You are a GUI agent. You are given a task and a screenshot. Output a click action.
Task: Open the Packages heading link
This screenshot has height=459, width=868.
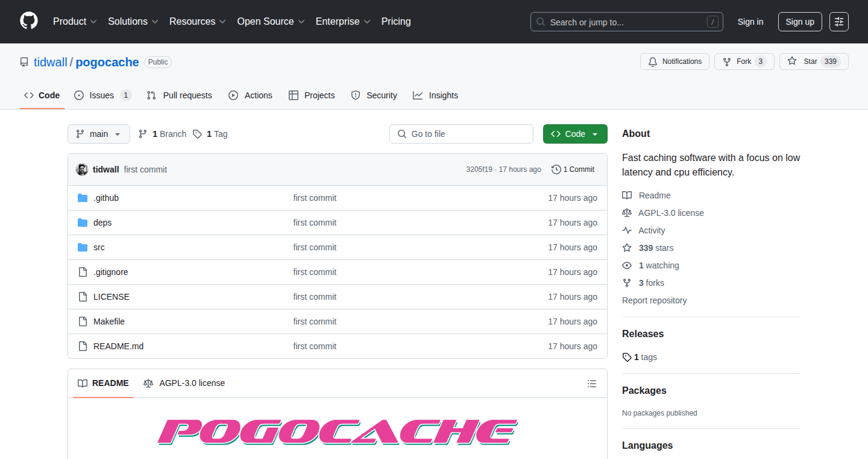point(644,390)
